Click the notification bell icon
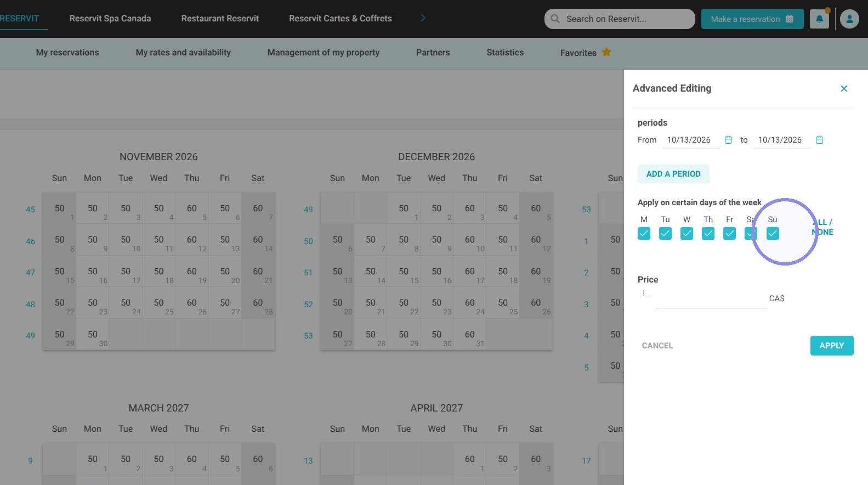The width and height of the screenshot is (868, 485). tap(819, 19)
